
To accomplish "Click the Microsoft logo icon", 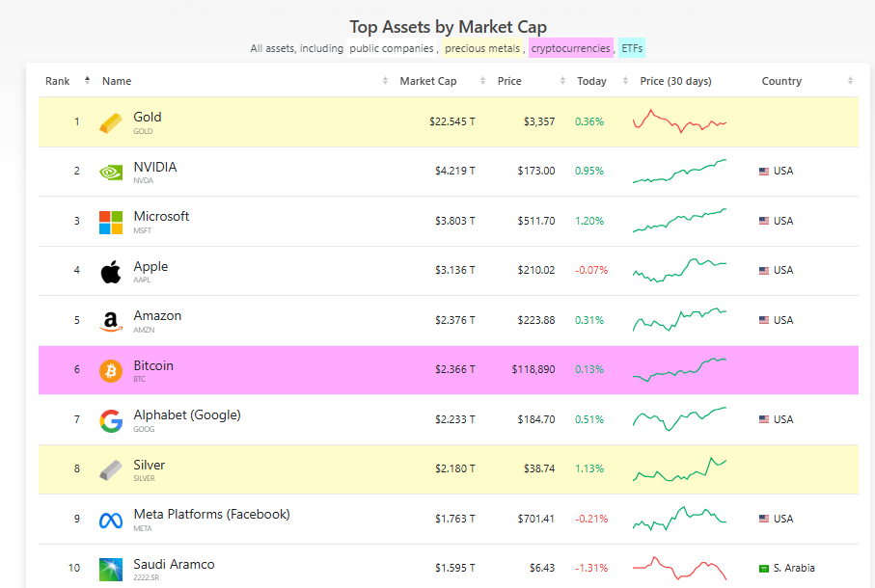I will 111,222.
